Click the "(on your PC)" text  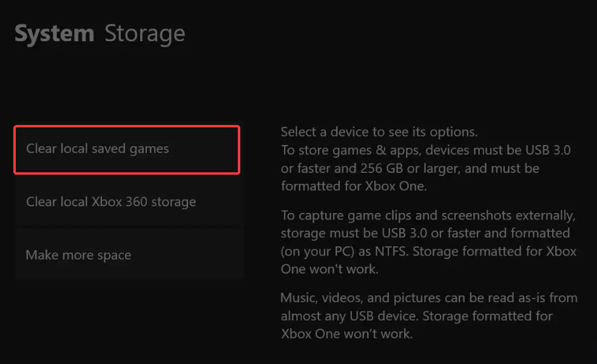[317, 251]
